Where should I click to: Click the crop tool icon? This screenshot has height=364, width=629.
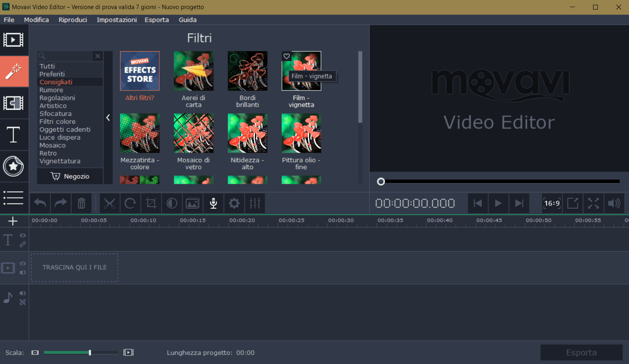[151, 204]
